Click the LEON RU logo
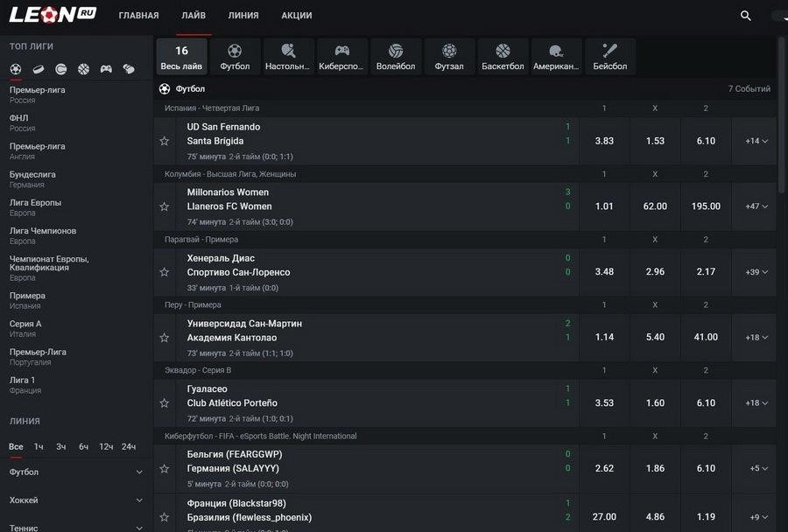This screenshot has height=532, width=788. [53, 15]
